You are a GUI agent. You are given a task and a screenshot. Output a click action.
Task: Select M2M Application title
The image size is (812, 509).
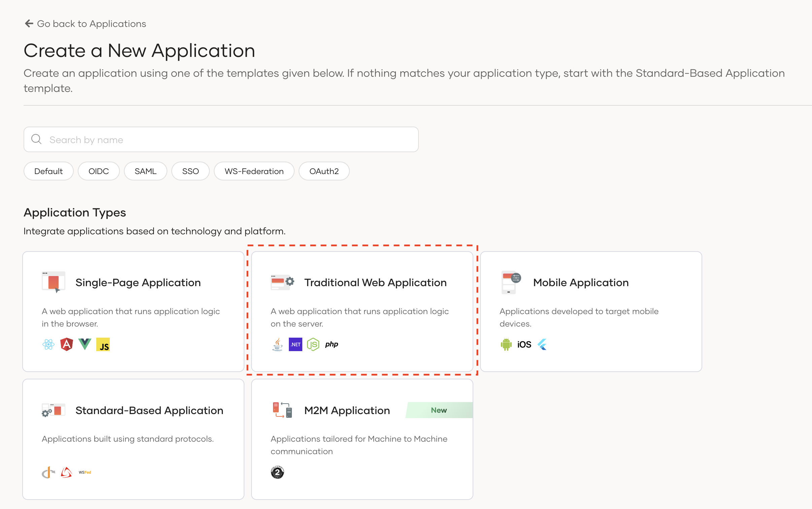coord(347,410)
